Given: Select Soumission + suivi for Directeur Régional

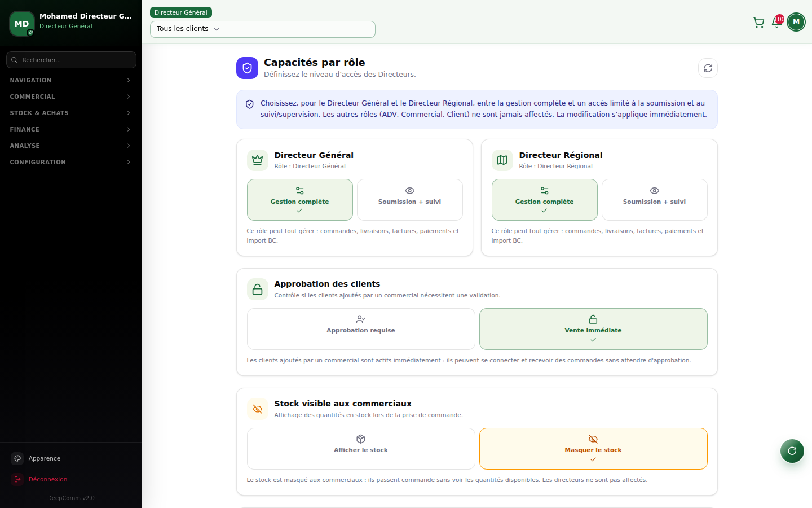Looking at the screenshot, I should pos(655,200).
